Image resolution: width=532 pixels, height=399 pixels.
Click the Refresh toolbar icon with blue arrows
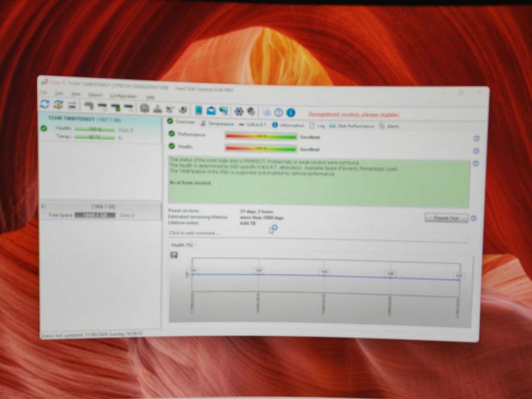(45, 104)
